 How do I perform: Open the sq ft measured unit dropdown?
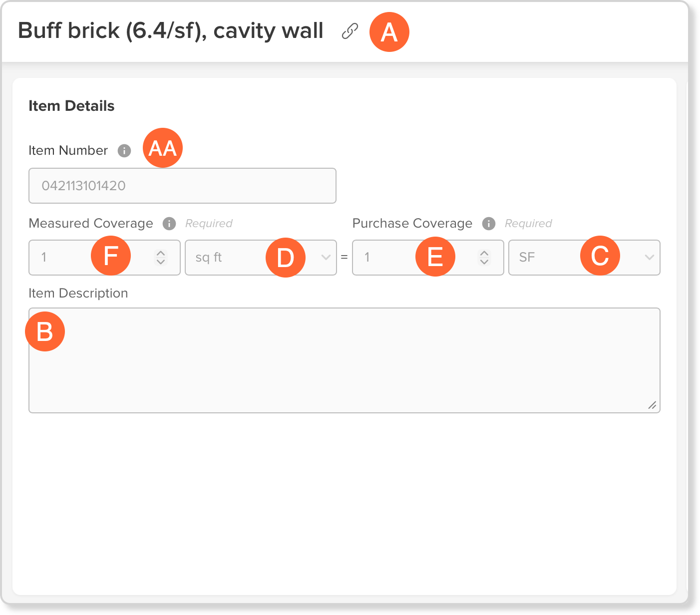tap(261, 258)
